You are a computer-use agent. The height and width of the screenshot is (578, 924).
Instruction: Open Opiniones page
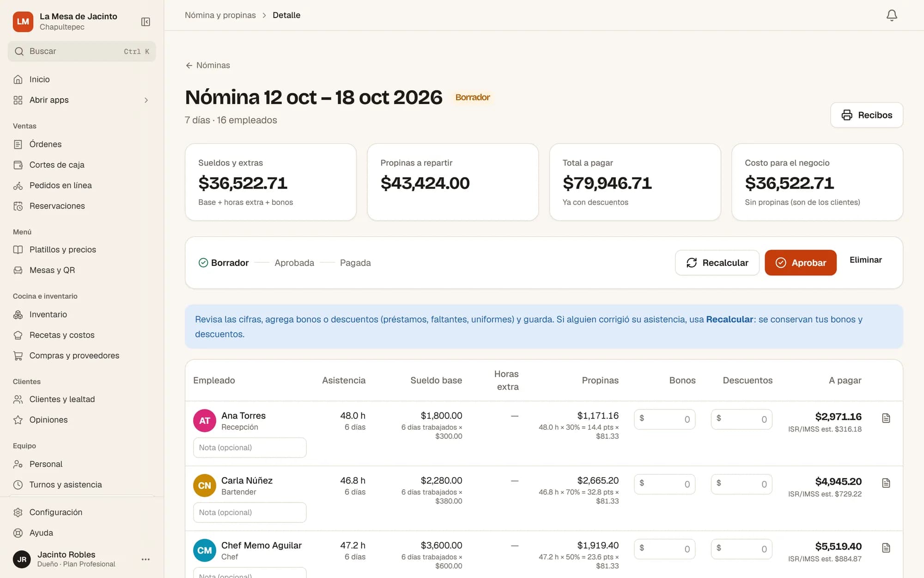82,420
